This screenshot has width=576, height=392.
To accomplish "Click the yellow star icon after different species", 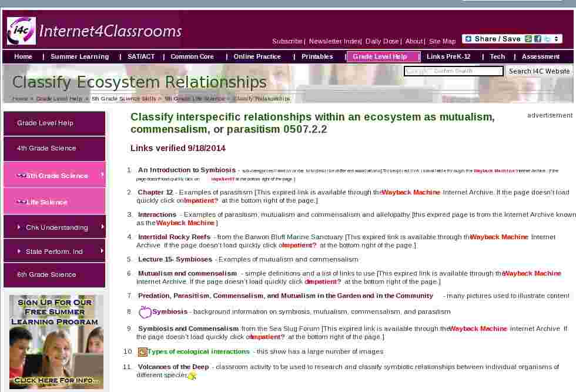I will tap(192, 376).
